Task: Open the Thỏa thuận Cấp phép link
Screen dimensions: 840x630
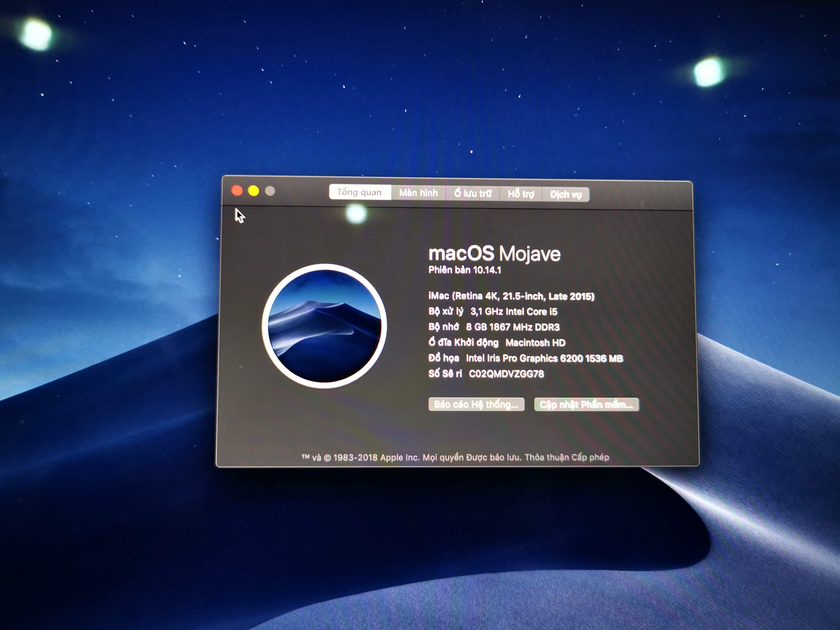Action: [x=567, y=457]
